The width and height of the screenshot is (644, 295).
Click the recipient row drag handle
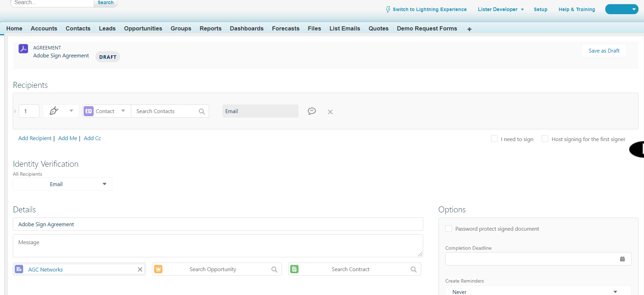pos(15,111)
